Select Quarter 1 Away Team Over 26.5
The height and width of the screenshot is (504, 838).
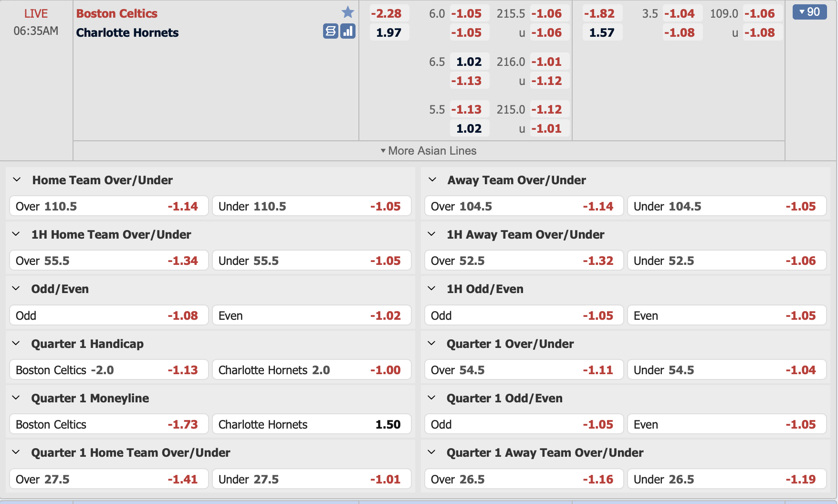pyautogui.click(x=524, y=479)
